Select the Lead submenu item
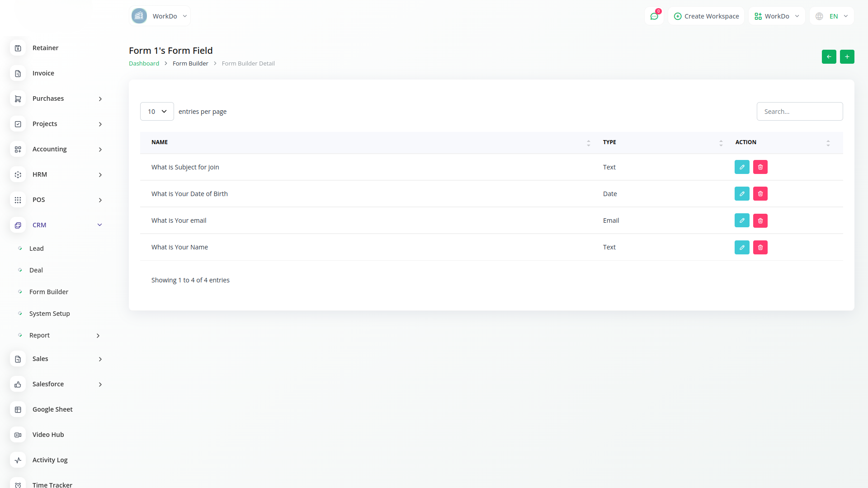 pyautogui.click(x=37, y=249)
